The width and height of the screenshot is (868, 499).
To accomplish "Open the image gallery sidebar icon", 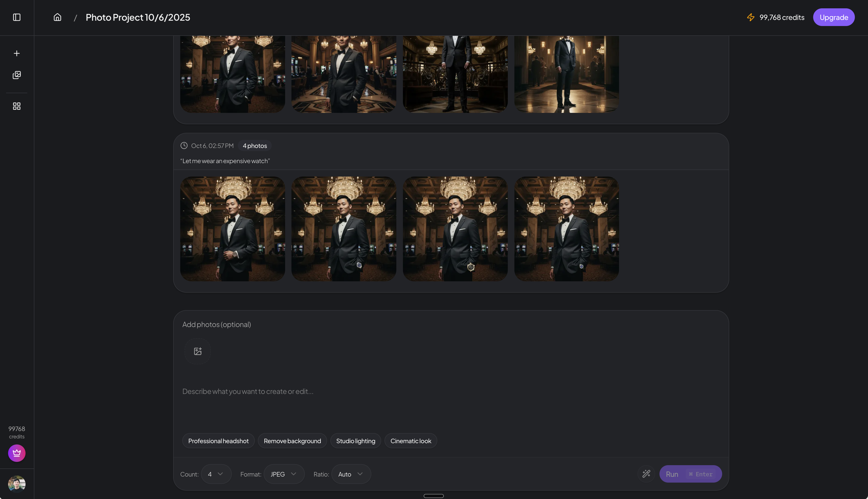I will point(16,75).
